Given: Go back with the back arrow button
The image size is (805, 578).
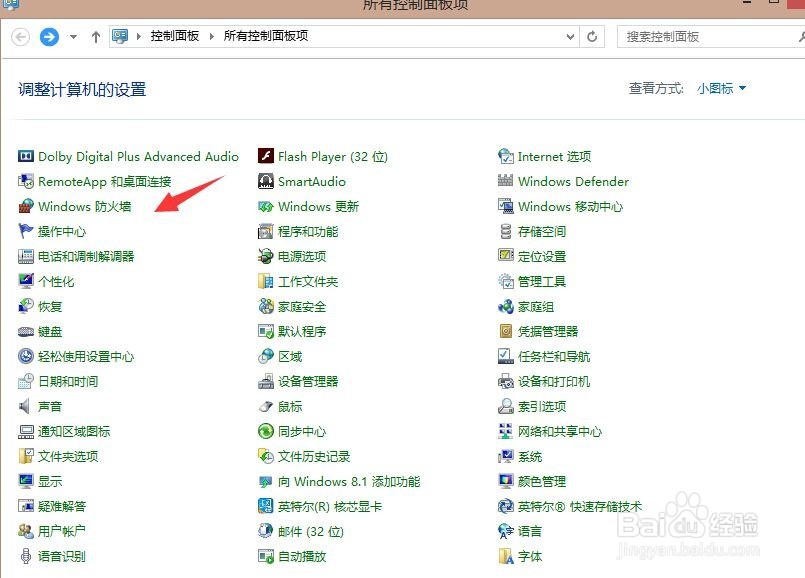Looking at the screenshot, I should [x=21, y=36].
